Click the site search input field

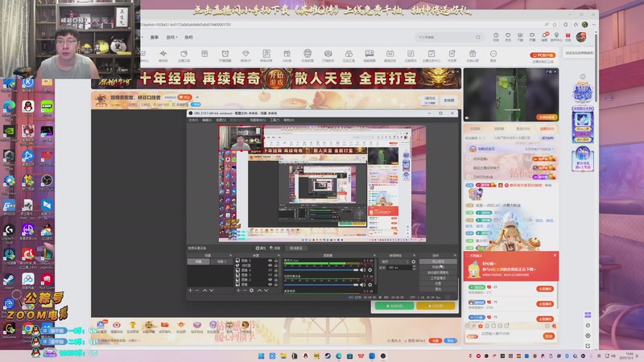click(x=450, y=37)
